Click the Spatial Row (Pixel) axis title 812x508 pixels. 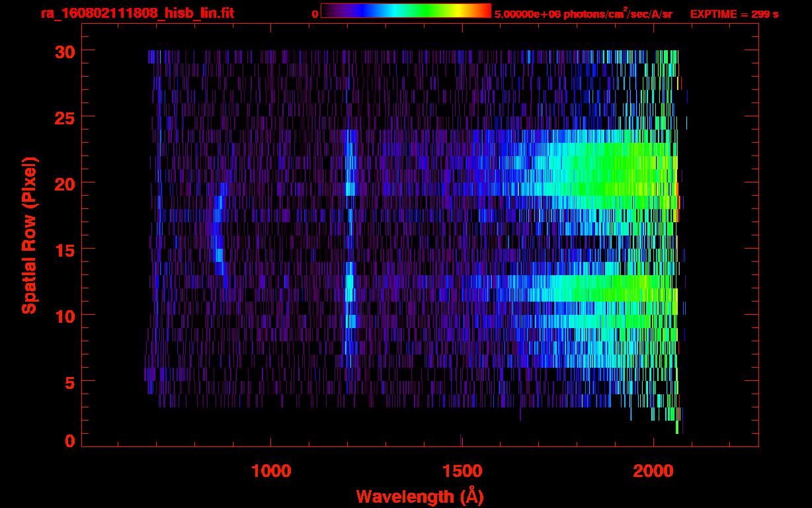(x=30, y=235)
